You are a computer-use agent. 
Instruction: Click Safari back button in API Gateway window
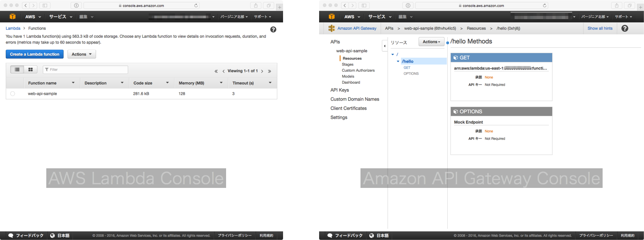click(x=344, y=5)
